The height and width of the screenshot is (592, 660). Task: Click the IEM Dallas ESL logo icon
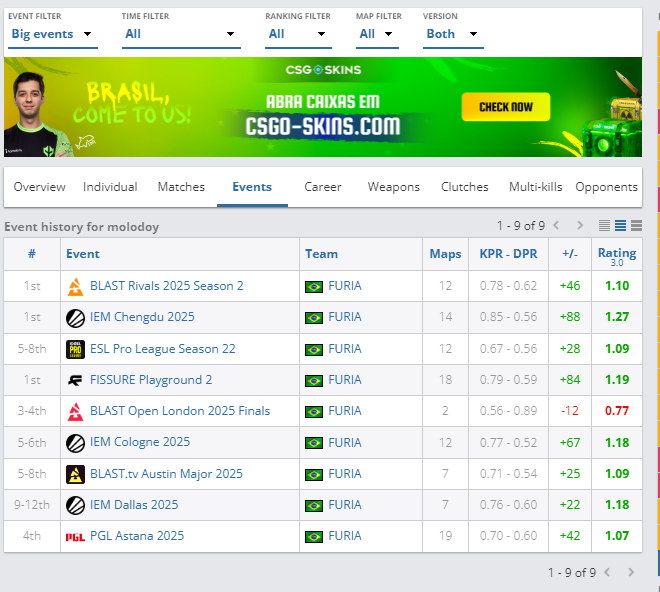coord(75,506)
